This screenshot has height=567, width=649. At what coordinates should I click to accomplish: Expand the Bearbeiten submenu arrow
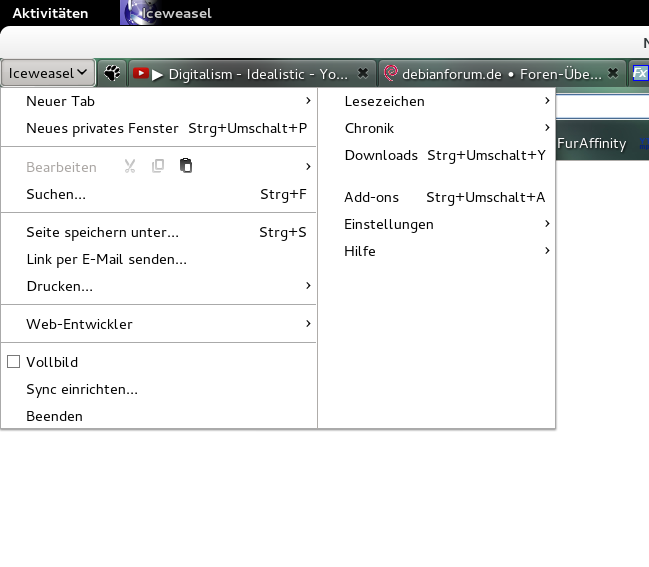click(308, 166)
